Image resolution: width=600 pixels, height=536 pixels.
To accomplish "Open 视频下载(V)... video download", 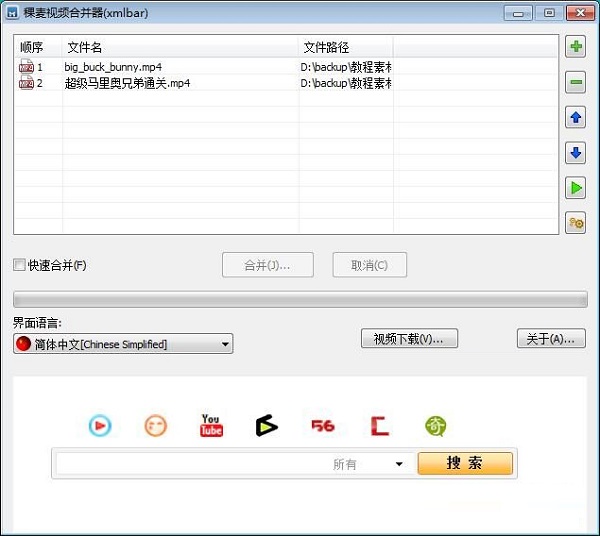I will tap(409, 338).
